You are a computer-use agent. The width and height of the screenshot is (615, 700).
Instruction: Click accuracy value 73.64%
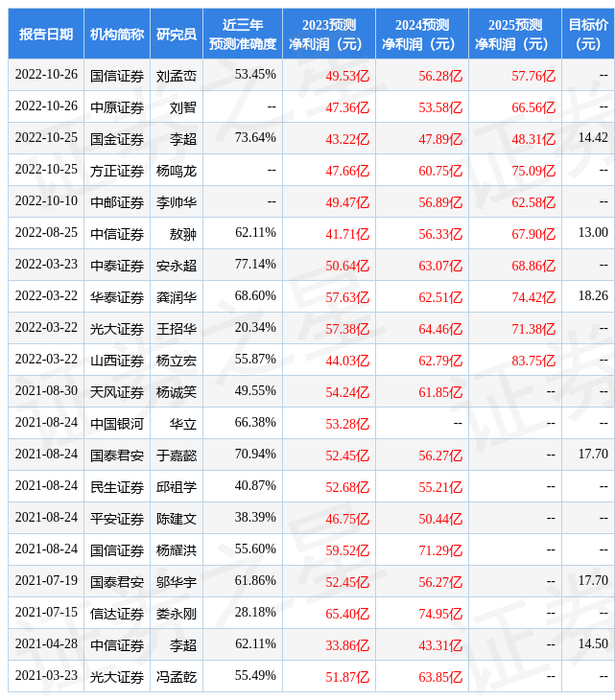255,137
